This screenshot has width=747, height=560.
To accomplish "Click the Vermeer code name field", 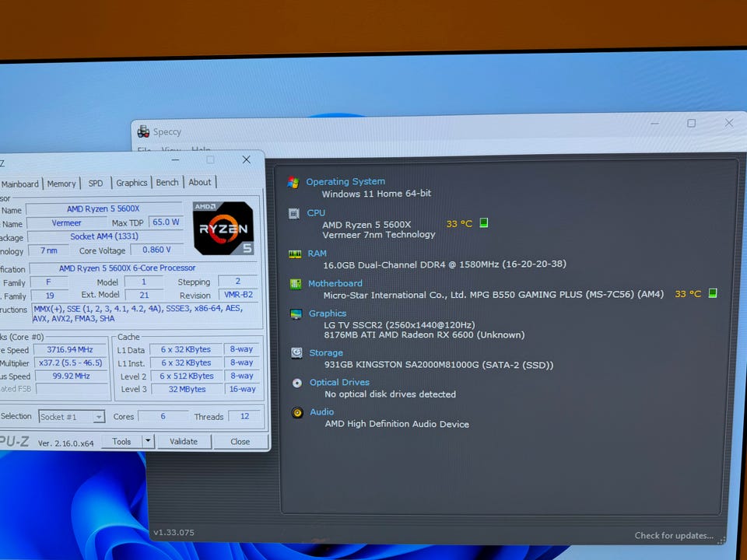I will (67, 223).
